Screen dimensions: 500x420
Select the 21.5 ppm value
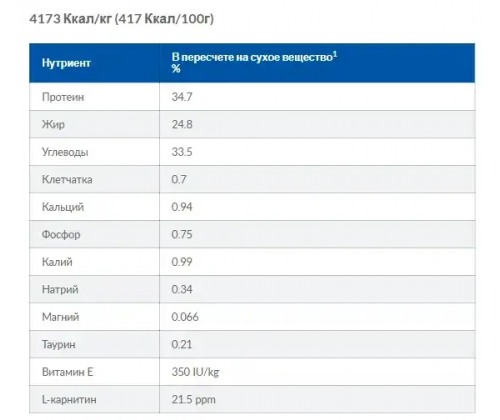click(x=194, y=399)
